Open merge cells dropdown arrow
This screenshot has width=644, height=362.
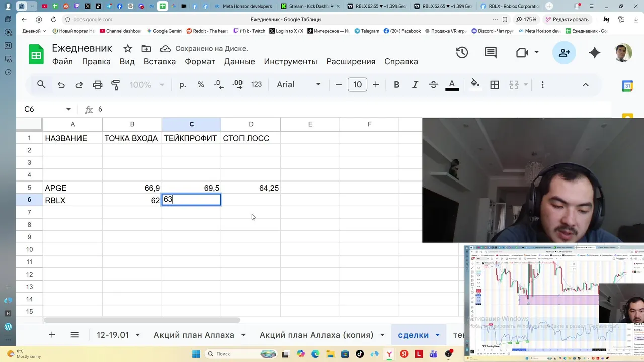526,85
